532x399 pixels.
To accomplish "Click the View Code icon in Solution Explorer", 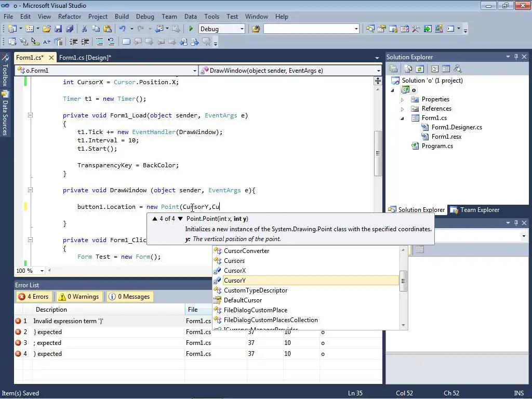I will (x=435, y=69).
